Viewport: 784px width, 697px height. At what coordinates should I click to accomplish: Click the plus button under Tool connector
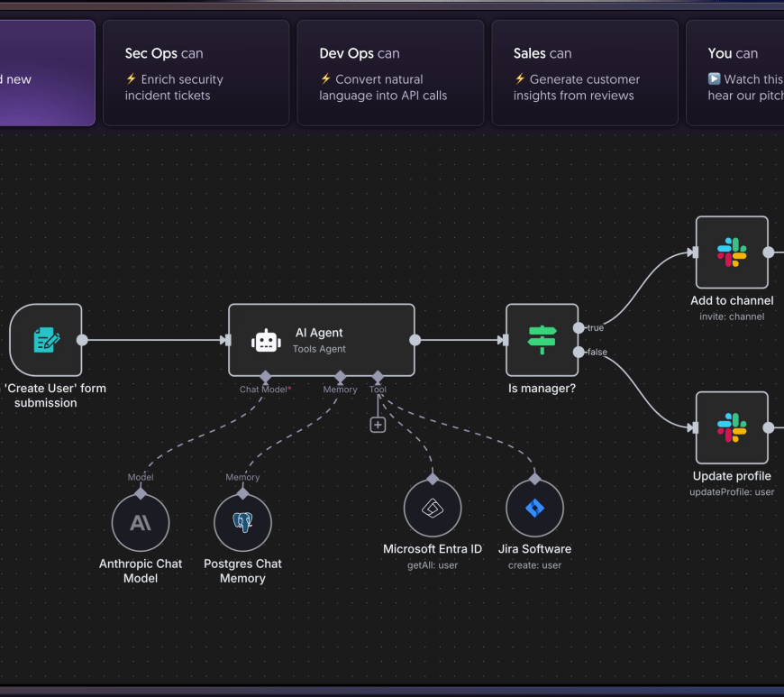pos(378,425)
